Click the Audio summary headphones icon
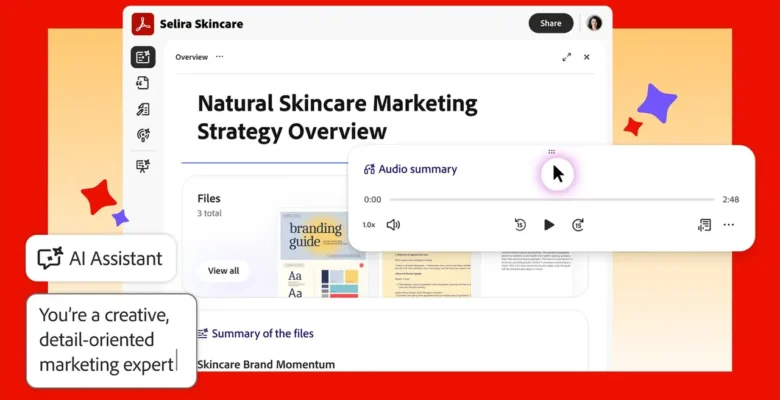Viewport: 780px width, 400px height. point(369,169)
